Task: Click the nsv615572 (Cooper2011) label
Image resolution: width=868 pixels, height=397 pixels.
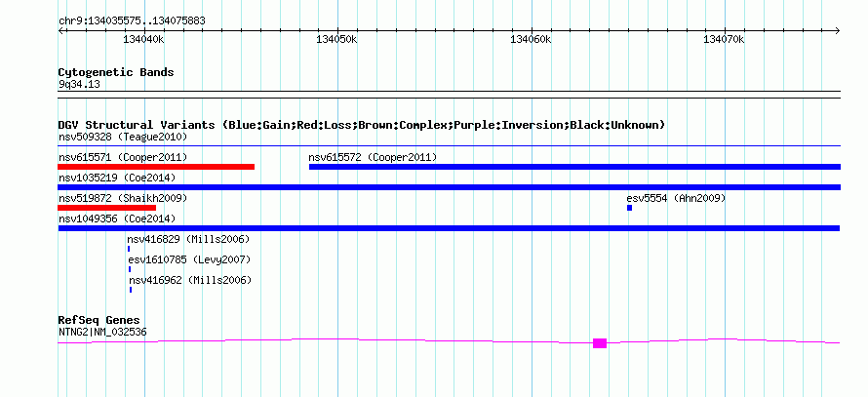Action: (x=373, y=157)
